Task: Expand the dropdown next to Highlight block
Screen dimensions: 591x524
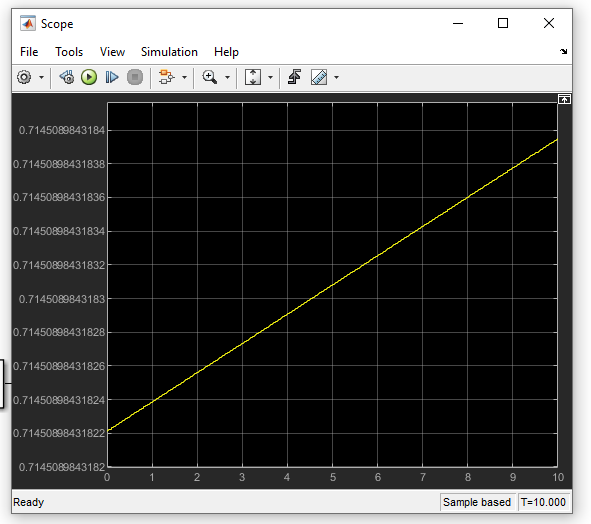Action: point(184,78)
